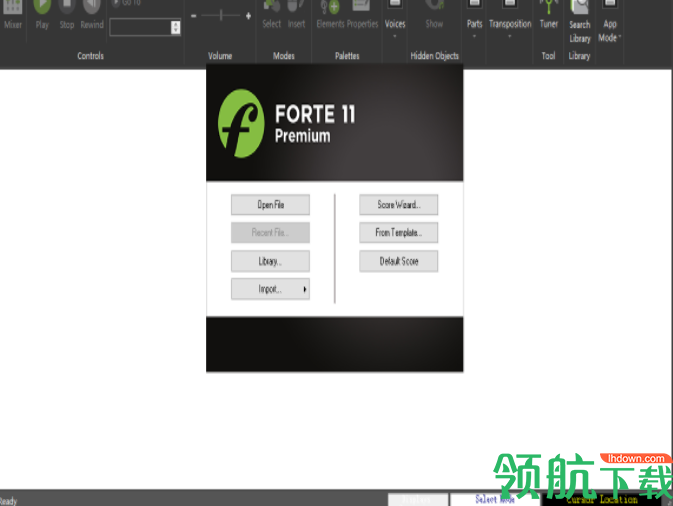This screenshot has width=673, height=506.
Task: Start playback with the Play button
Action: [42, 15]
